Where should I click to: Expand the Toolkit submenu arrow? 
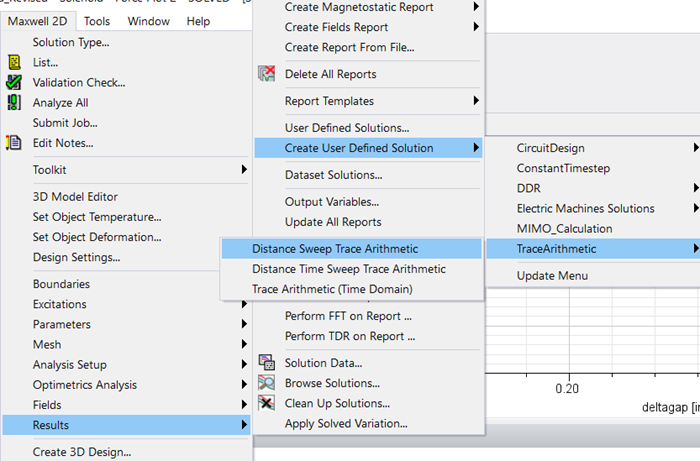(x=244, y=169)
